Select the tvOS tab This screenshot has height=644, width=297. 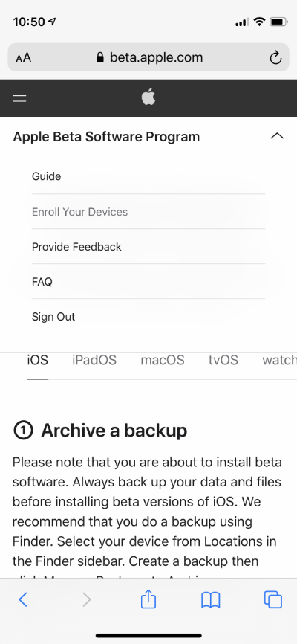[x=223, y=360]
